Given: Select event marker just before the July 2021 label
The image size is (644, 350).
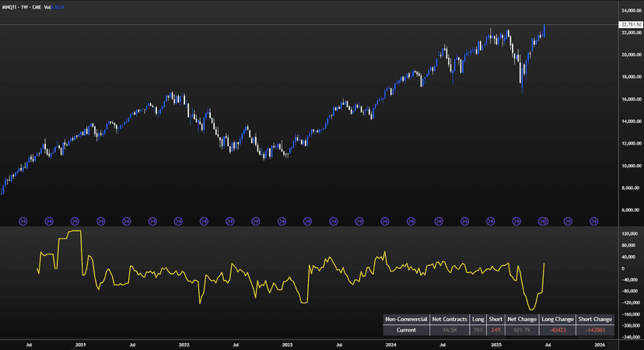Looking at the screenshot, I should (x=127, y=222).
